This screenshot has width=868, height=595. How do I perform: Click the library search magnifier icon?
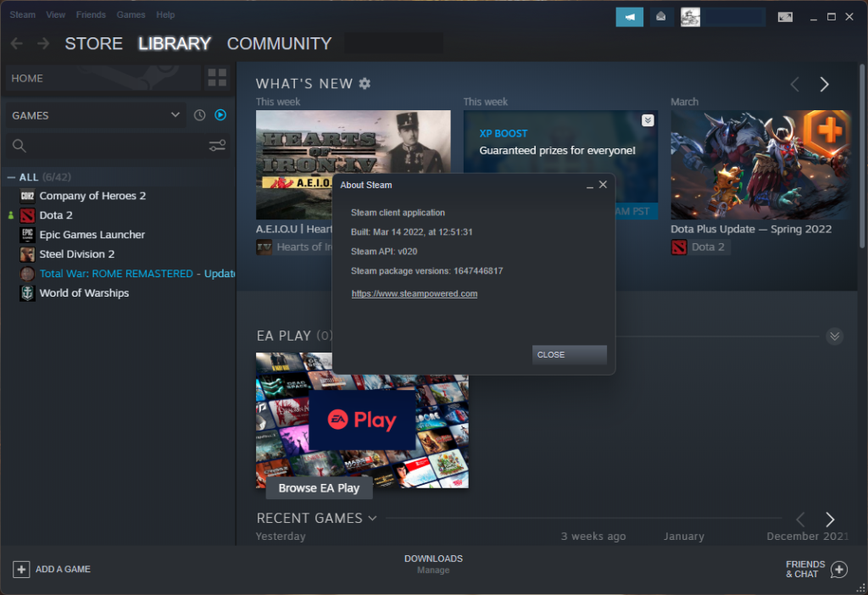click(19, 146)
